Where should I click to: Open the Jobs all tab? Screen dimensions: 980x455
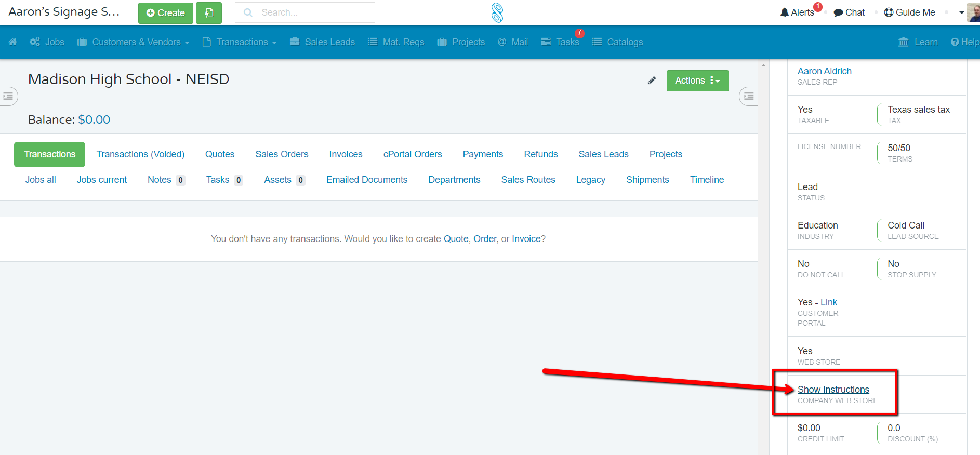coord(41,180)
